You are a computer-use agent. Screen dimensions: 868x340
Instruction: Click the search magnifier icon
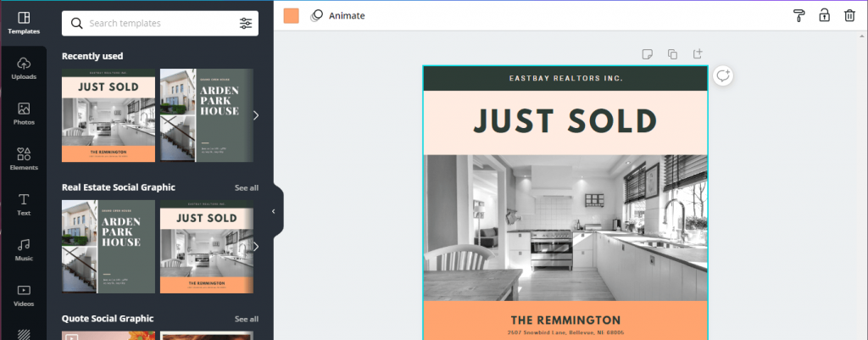point(78,23)
